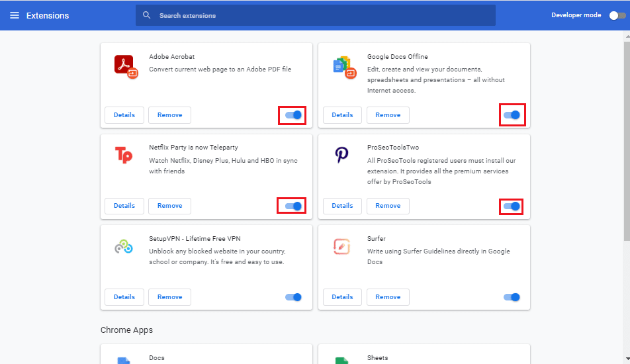Click 'Adobe Acrobat' title text
630x364 pixels.
(x=171, y=57)
